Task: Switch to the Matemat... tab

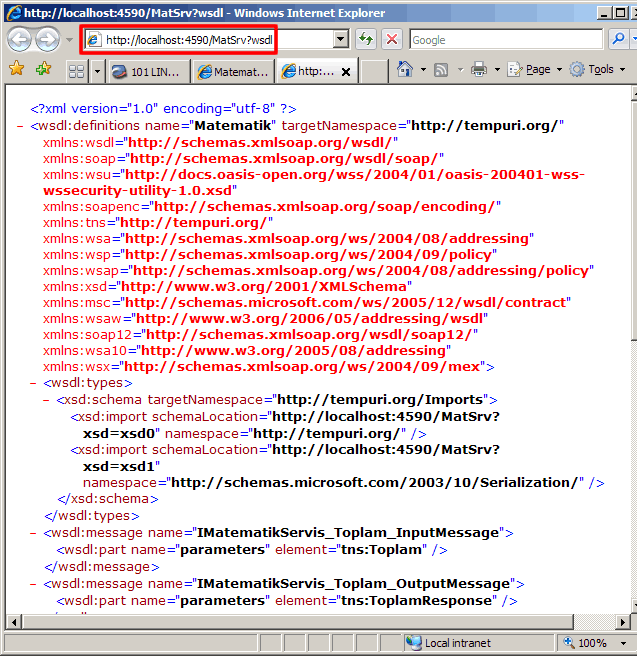Action: coord(234,71)
